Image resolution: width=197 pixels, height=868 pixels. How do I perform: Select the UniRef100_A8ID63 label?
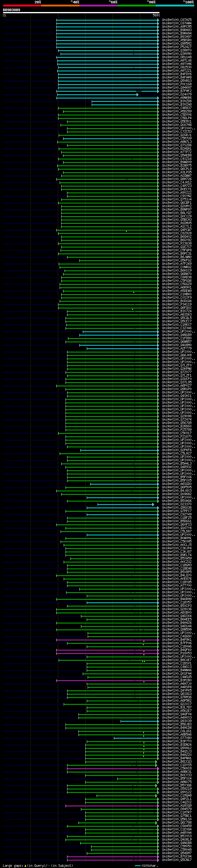pos(177,314)
